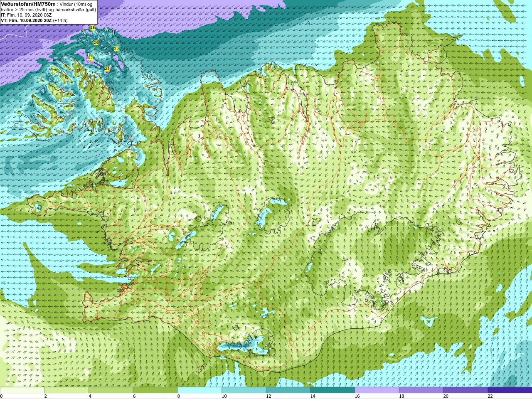Select the 10–12 m/s turquoise legend swatch

244,390
